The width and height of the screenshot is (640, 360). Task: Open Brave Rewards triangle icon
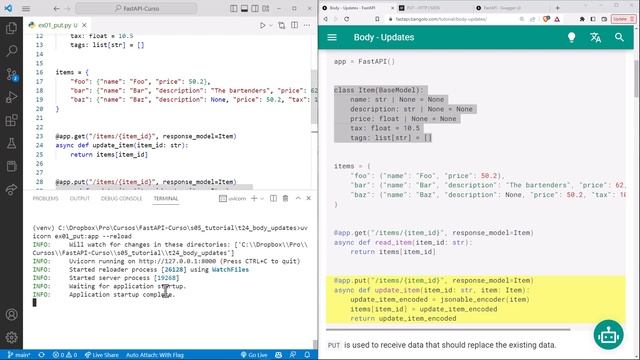[x=557, y=19]
